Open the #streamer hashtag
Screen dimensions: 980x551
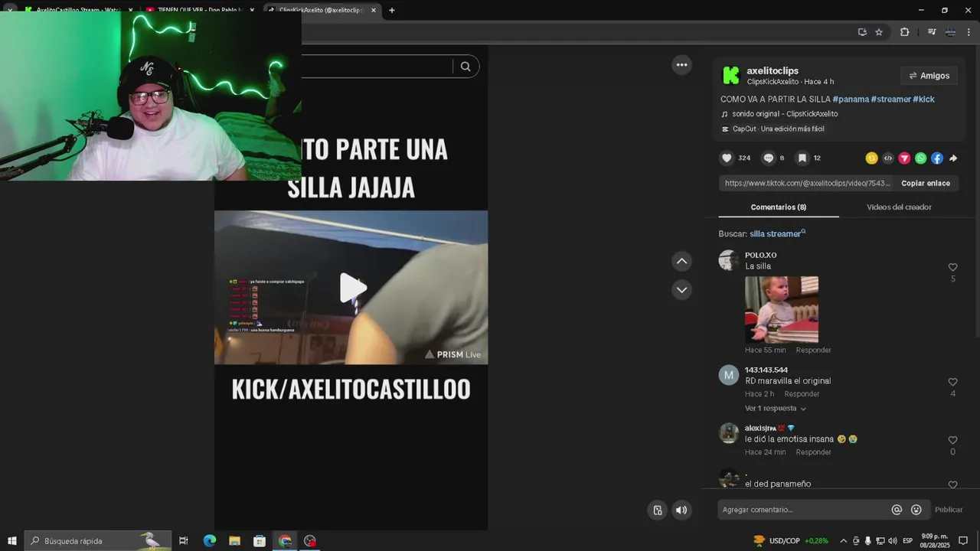click(x=891, y=99)
